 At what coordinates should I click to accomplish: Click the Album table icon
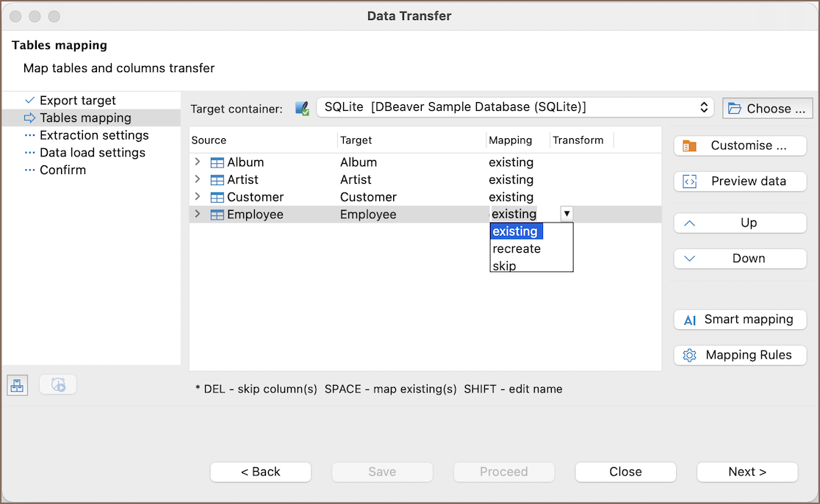click(x=217, y=162)
